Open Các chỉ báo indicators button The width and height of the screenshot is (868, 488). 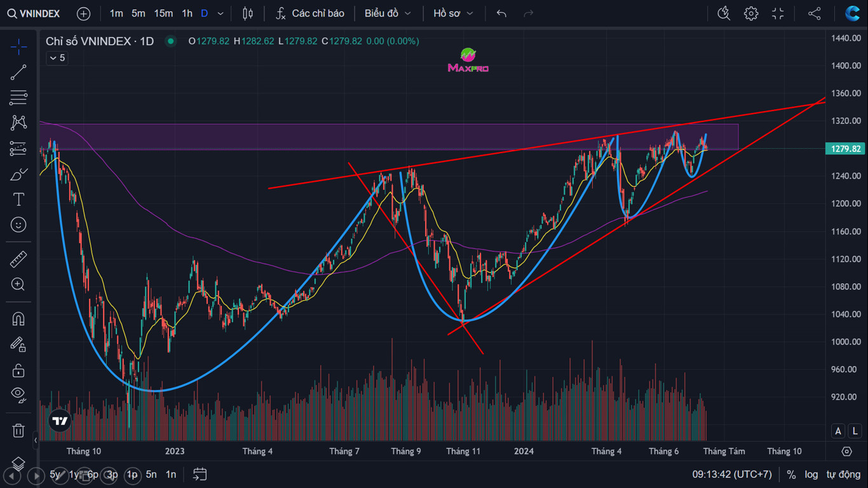[310, 13]
